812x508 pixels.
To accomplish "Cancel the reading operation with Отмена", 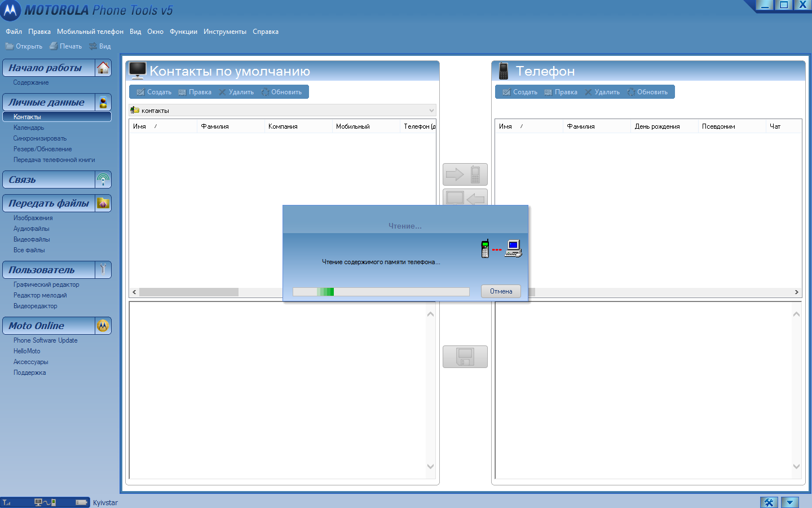I will pos(501,291).
